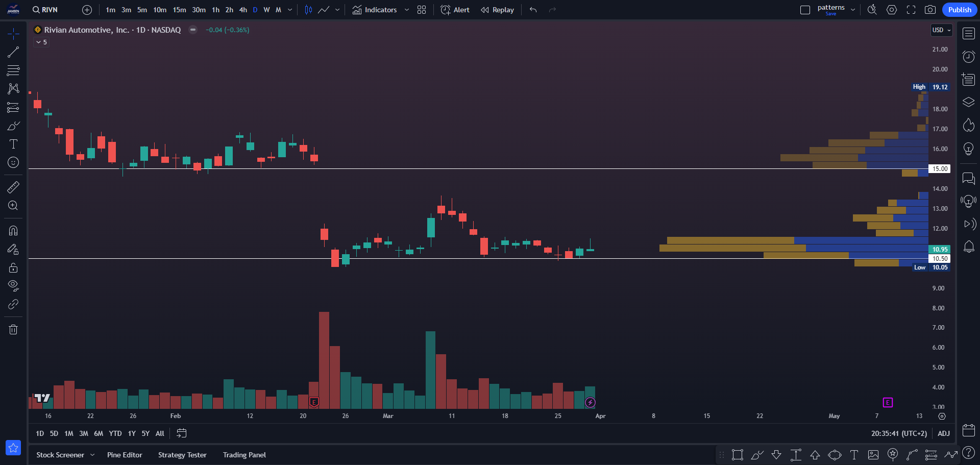Select the crosshair cursor tool
The width and height of the screenshot is (980, 465).
pyautogui.click(x=13, y=34)
